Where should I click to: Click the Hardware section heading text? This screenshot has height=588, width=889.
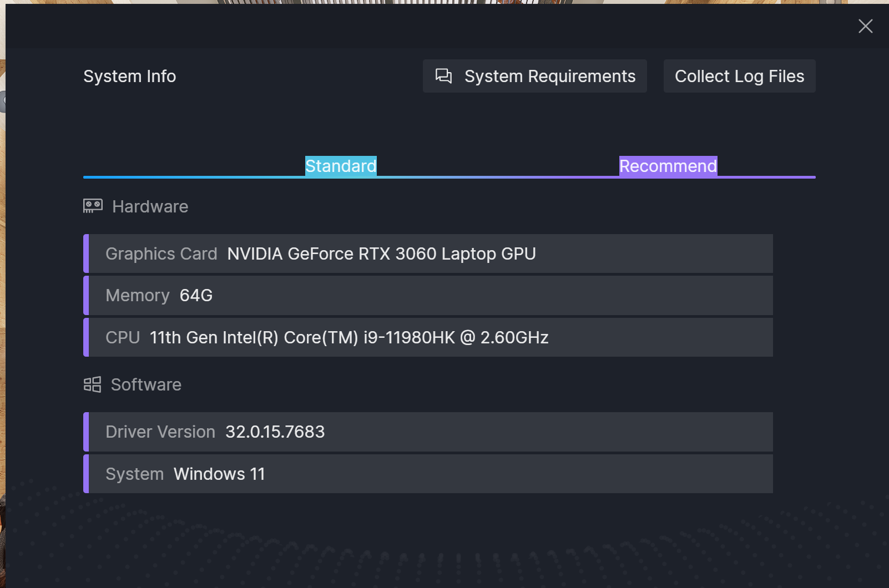(150, 207)
